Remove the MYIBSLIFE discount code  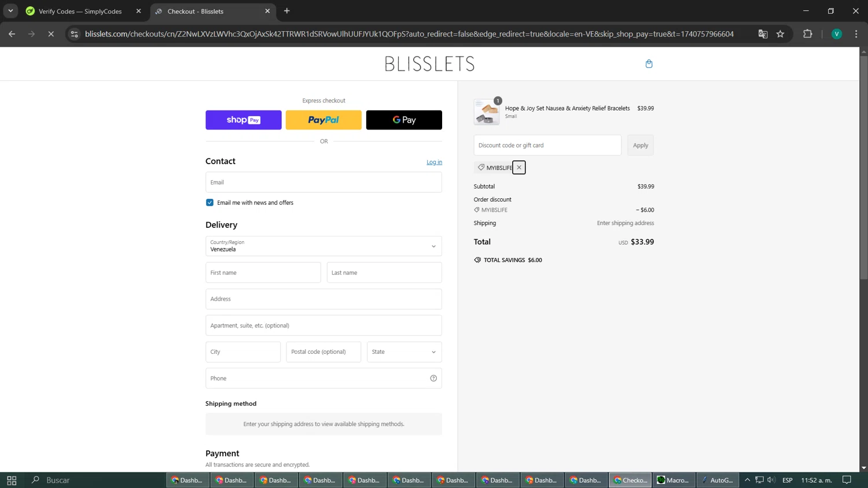click(519, 168)
